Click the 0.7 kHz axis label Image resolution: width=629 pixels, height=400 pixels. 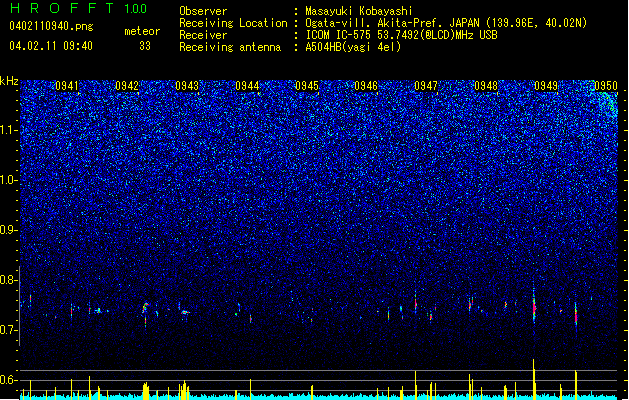point(9,330)
